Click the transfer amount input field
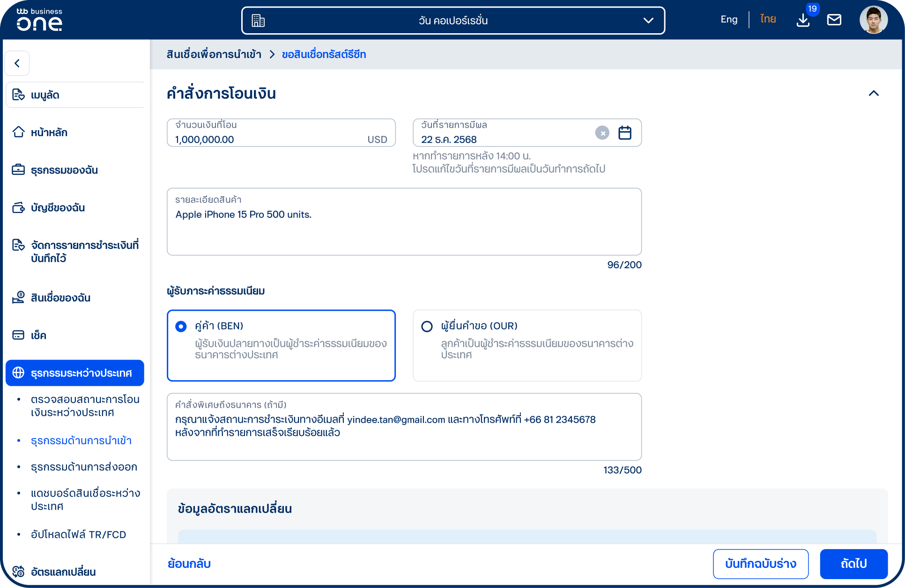The image size is (905, 588). point(281,133)
